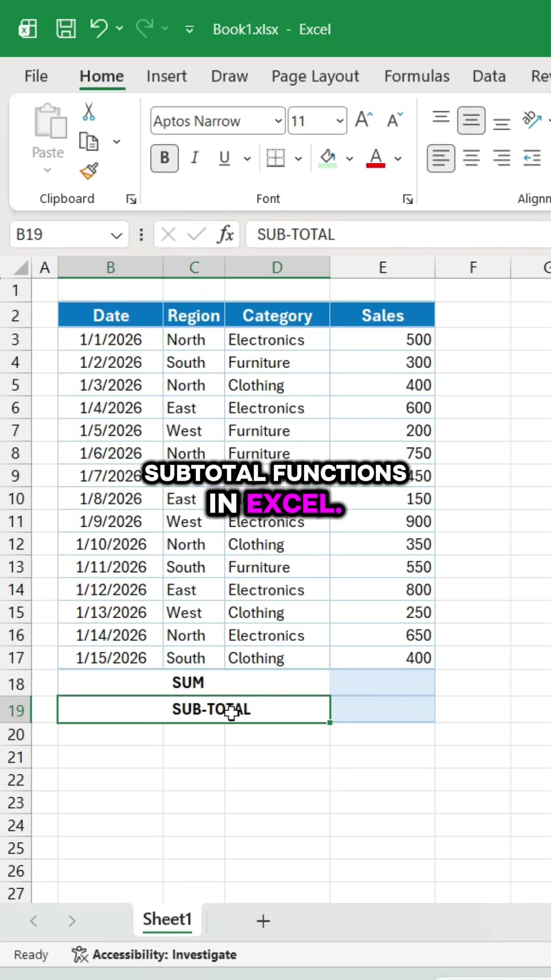Apply the red Font Color

[376, 158]
